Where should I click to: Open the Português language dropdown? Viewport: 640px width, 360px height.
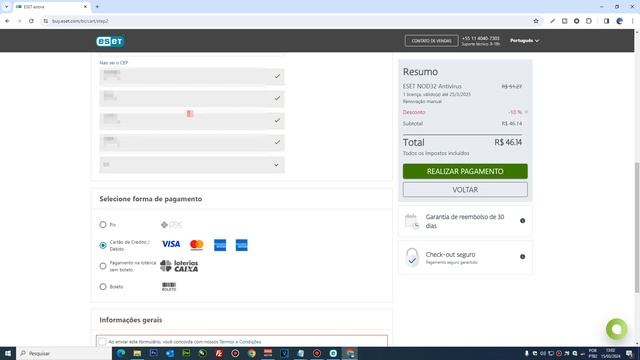click(x=524, y=40)
